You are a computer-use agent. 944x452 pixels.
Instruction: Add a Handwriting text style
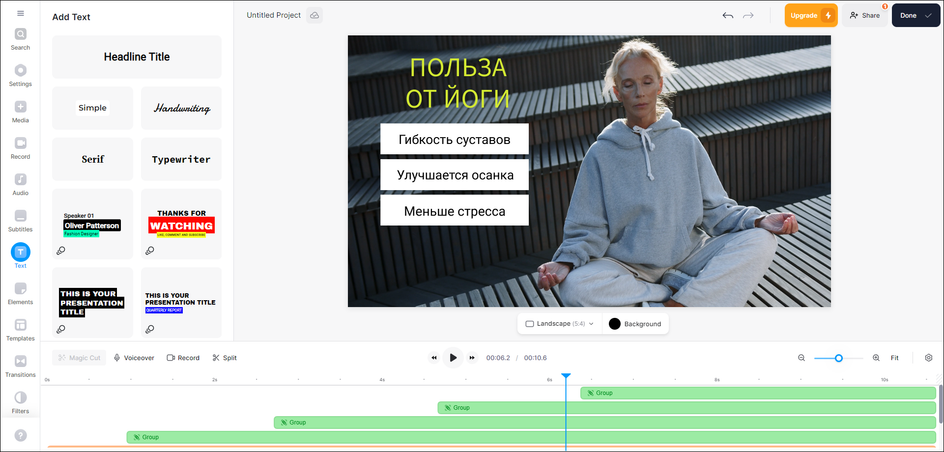pos(181,108)
